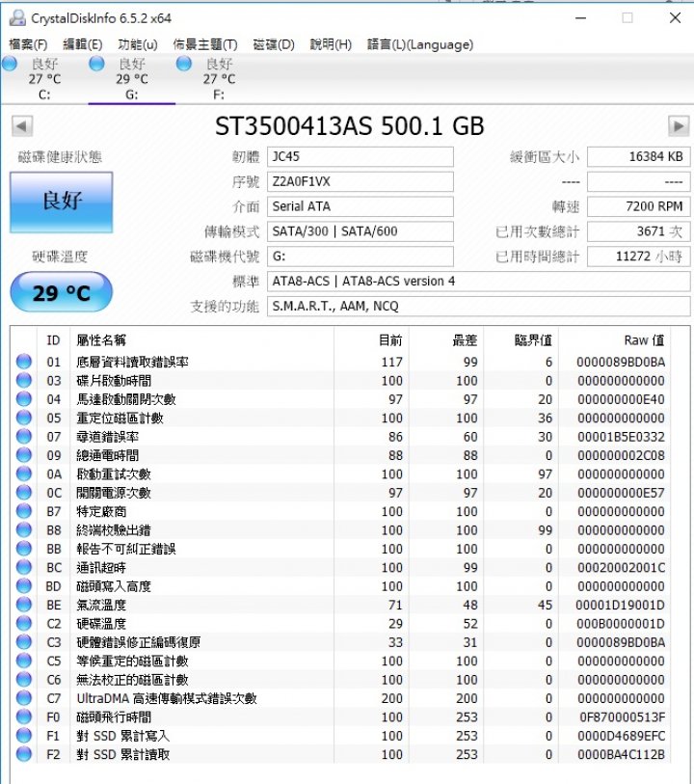Image resolution: width=694 pixels, height=784 pixels.
Task: Open the 檔案(F) menu
Action: [28, 44]
